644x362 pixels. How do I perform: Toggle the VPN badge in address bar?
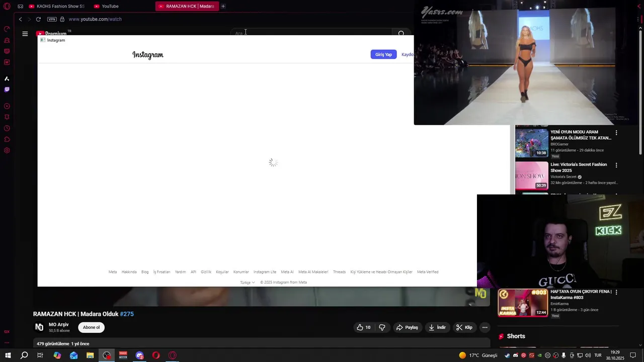tap(52, 19)
